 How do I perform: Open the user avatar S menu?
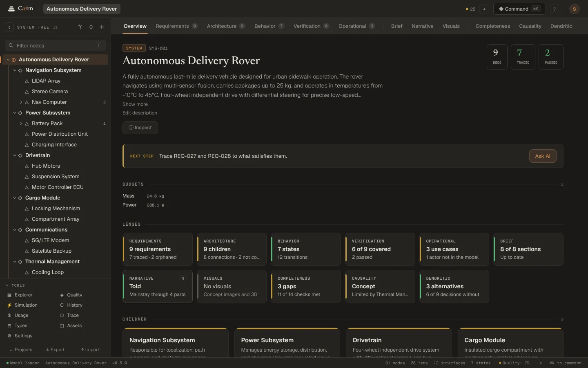[x=574, y=9]
